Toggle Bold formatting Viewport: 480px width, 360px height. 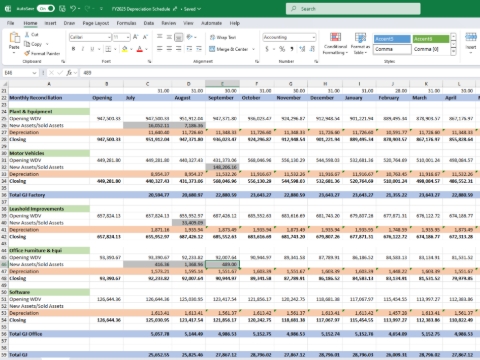73,49
